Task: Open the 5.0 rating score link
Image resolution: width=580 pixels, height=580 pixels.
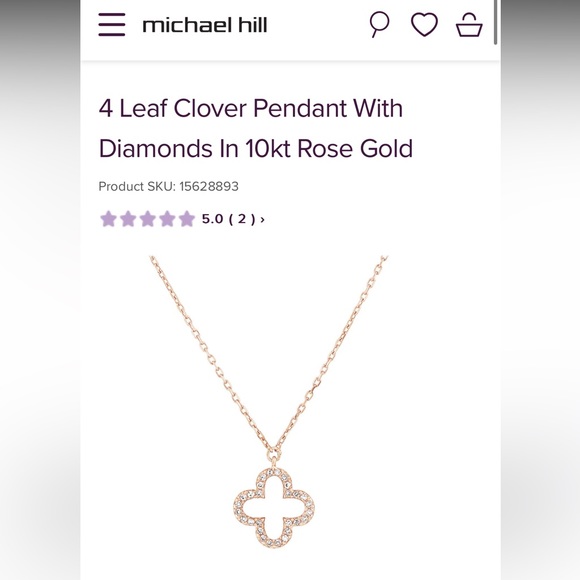Action: point(212,219)
